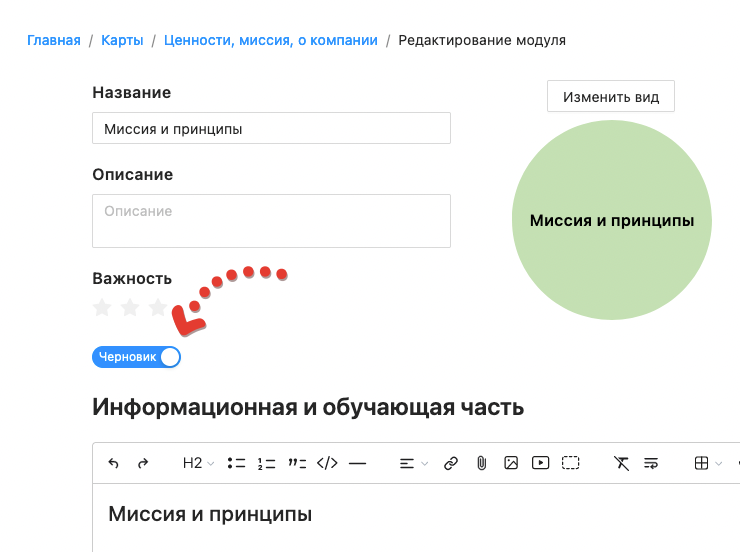The width and height of the screenshot is (740, 552).
Task: Redo the last editor change
Action: (143, 463)
